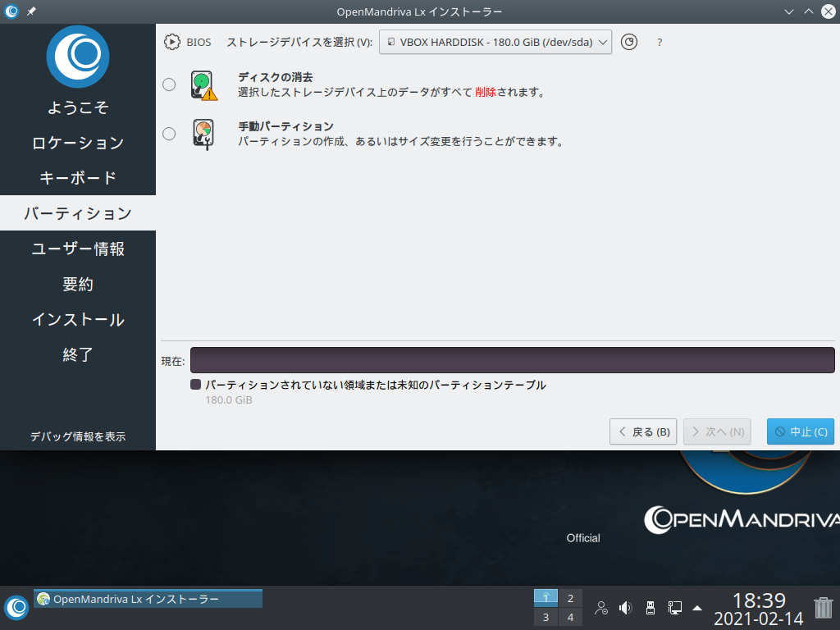Open the OpenMandriva application launcher menu
The image size is (840, 630).
click(x=16, y=608)
